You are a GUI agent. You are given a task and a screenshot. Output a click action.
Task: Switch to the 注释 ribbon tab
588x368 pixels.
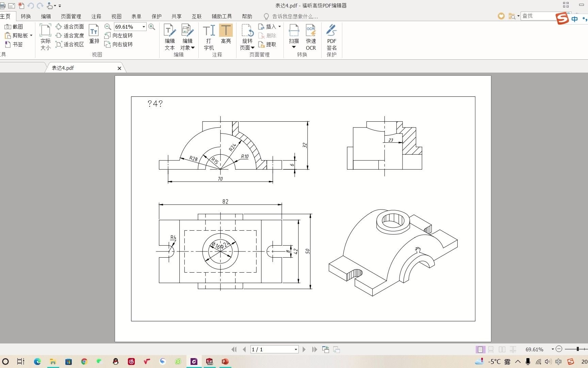(x=96, y=16)
